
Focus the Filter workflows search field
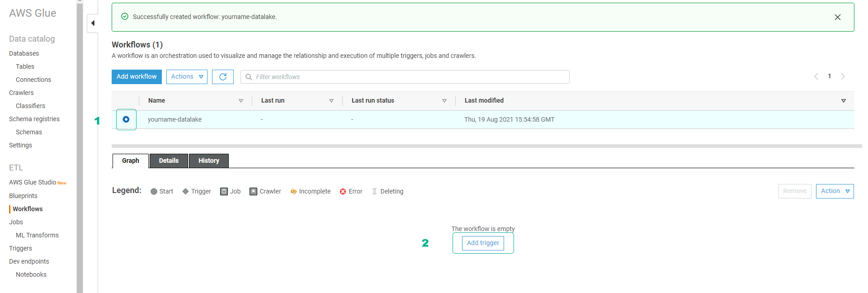point(405,77)
